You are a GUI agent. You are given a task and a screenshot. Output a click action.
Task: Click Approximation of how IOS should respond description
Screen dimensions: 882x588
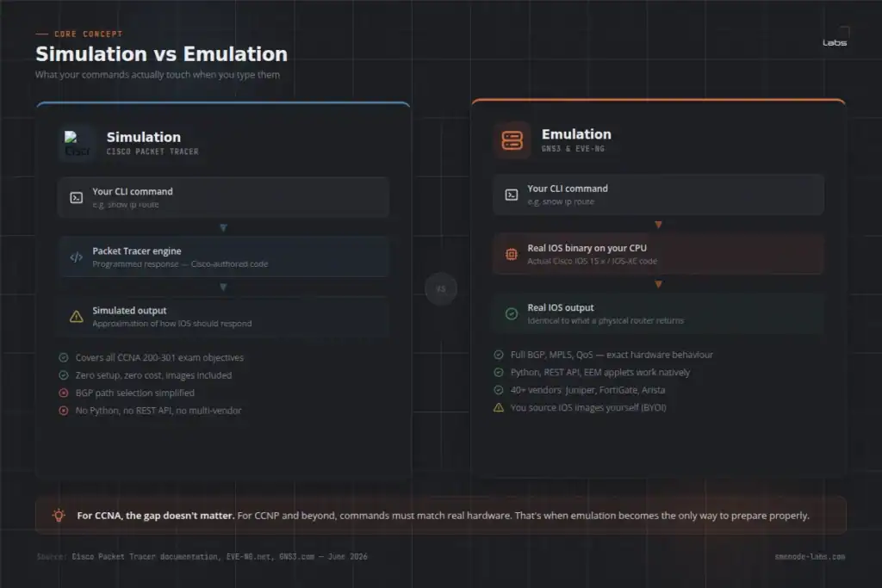pyautogui.click(x=171, y=324)
